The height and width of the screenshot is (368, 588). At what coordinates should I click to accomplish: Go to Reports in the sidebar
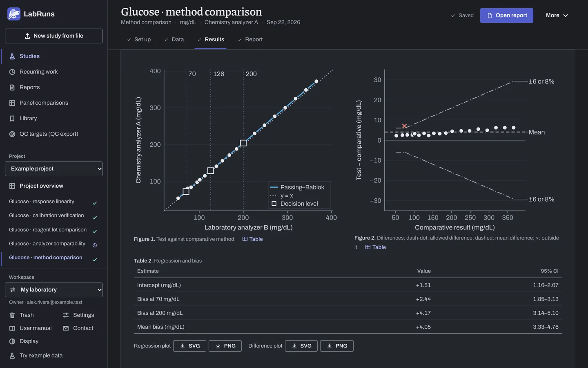pos(54,87)
